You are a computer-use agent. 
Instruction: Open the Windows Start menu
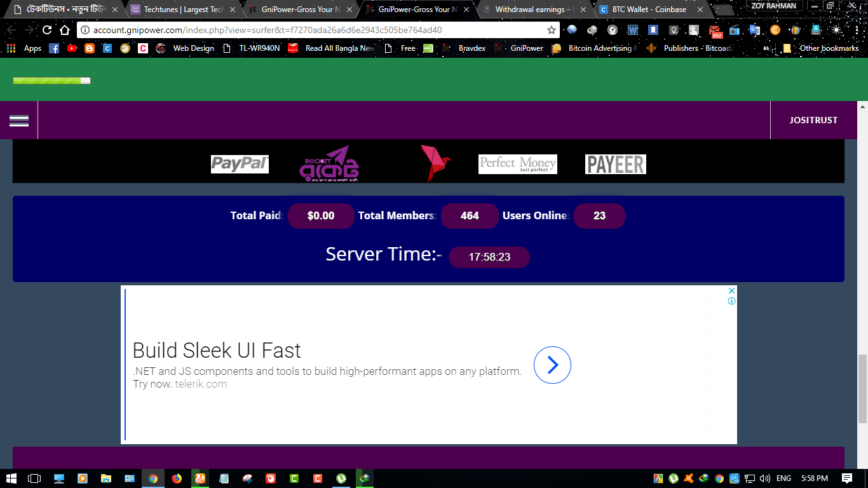(x=11, y=478)
